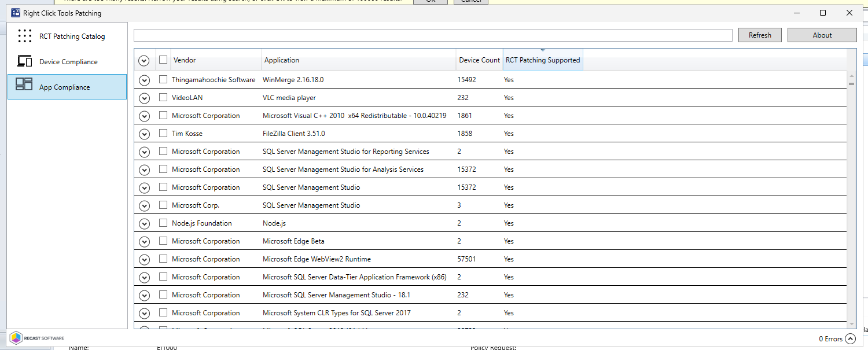Tick the checkbox for VideoLAN VLC media player
Image resolution: width=868 pixels, height=350 pixels.
(x=163, y=97)
